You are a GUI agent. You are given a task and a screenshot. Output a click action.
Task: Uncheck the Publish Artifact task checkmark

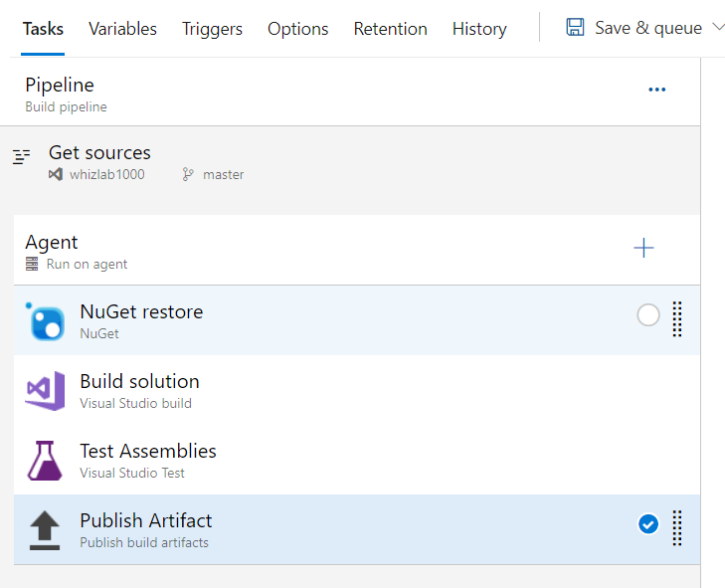point(647,523)
